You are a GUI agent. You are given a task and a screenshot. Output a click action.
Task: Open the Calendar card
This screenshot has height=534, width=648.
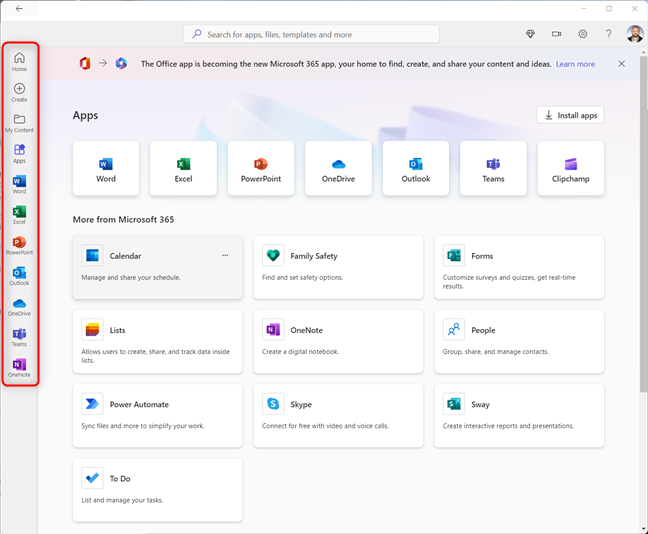point(157,267)
